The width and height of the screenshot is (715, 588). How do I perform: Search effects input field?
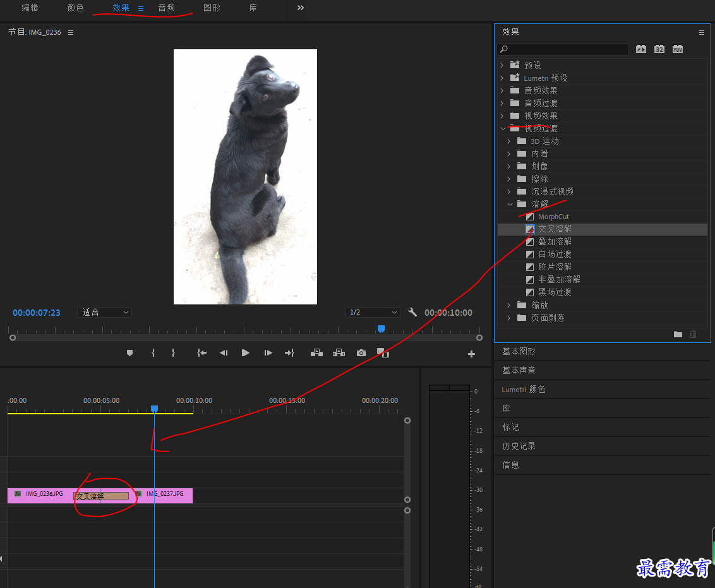[563, 49]
